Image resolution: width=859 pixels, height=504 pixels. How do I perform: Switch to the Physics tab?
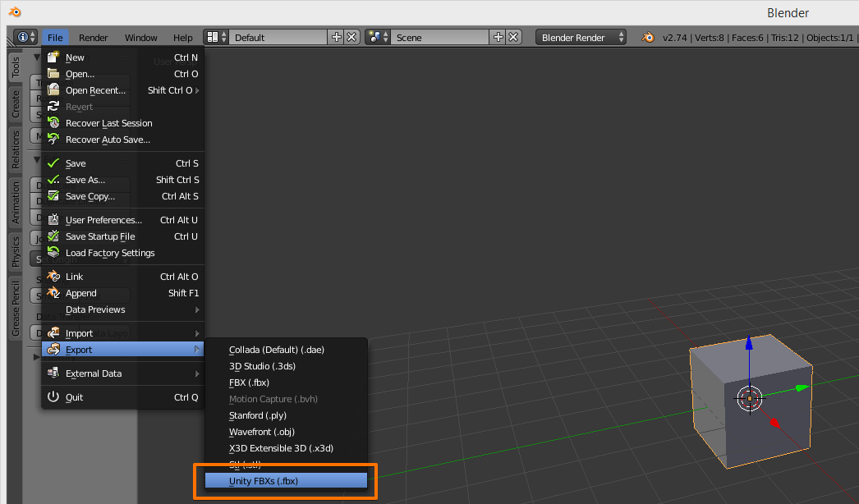(16, 252)
